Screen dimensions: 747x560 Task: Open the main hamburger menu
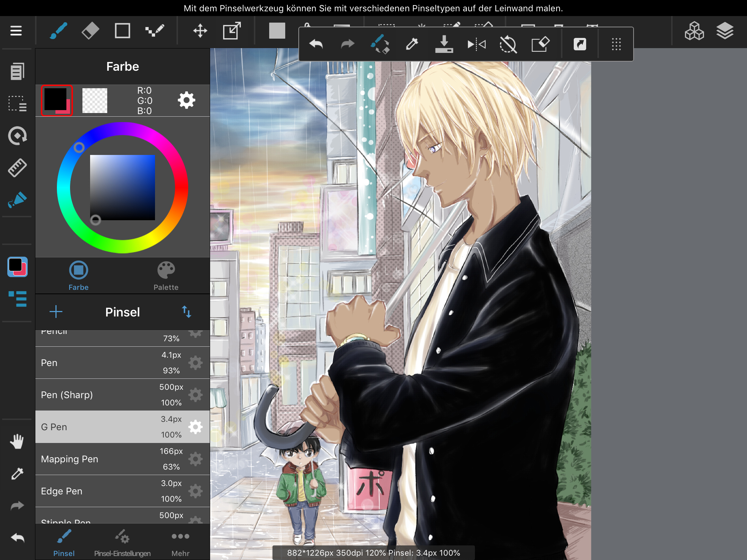point(16,31)
